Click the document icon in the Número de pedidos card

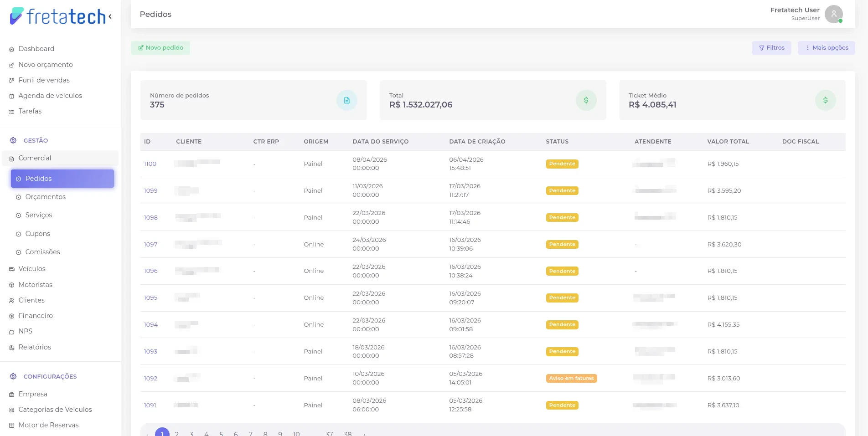click(346, 100)
